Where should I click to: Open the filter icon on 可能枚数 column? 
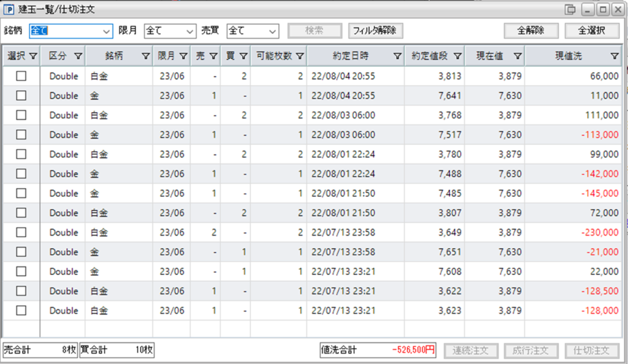coord(299,56)
